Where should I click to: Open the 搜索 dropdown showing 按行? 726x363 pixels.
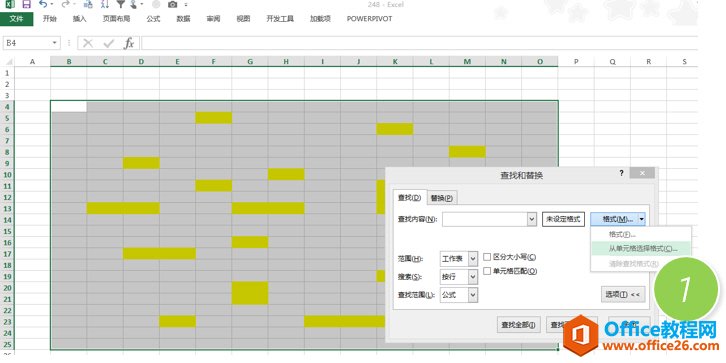pyautogui.click(x=459, y=277)
